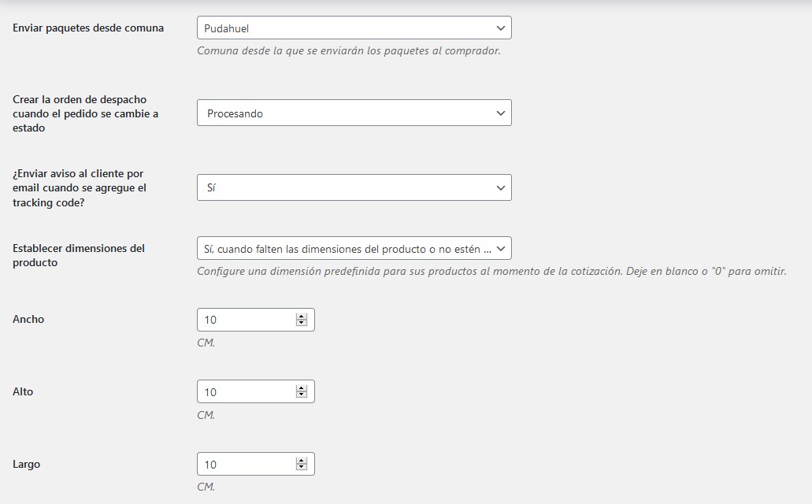Focus the Largo number input field
Viewport: 812px width, 504px height.
click(246, 465)
